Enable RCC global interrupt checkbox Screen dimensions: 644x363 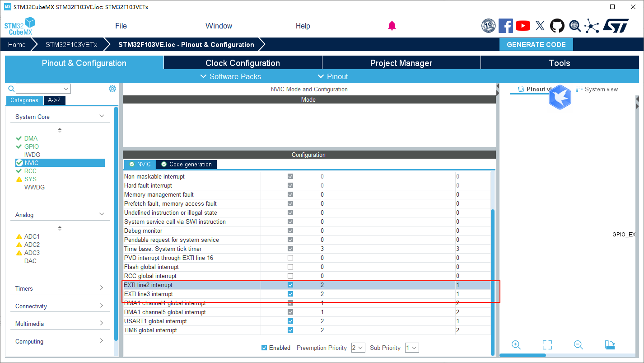tap(290, 276)
